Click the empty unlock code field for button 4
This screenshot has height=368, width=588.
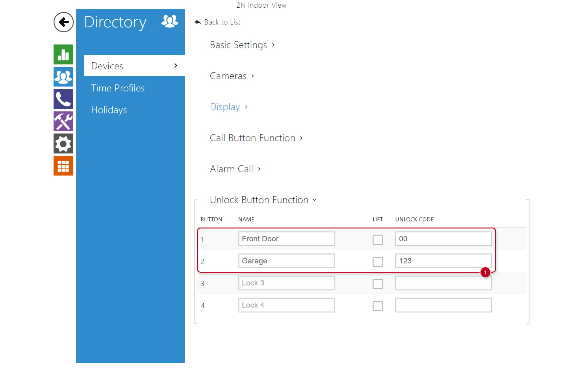pyautogui.click(x=443, y=305)
